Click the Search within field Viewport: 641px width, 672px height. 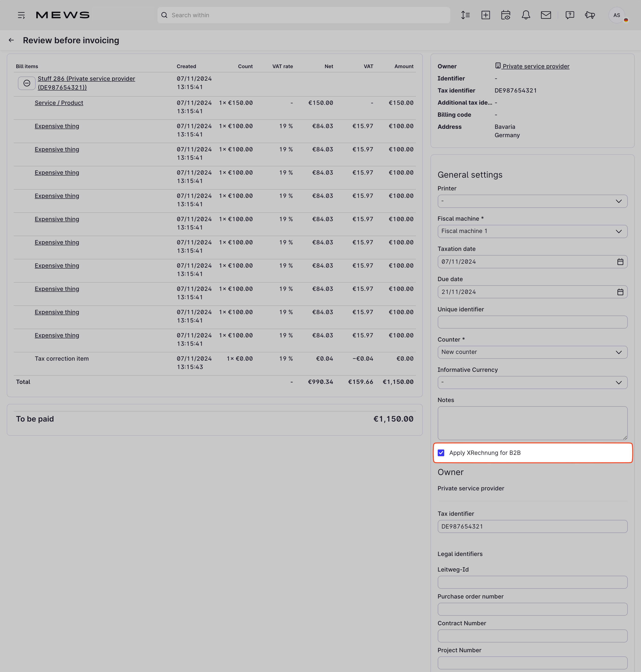304,15
